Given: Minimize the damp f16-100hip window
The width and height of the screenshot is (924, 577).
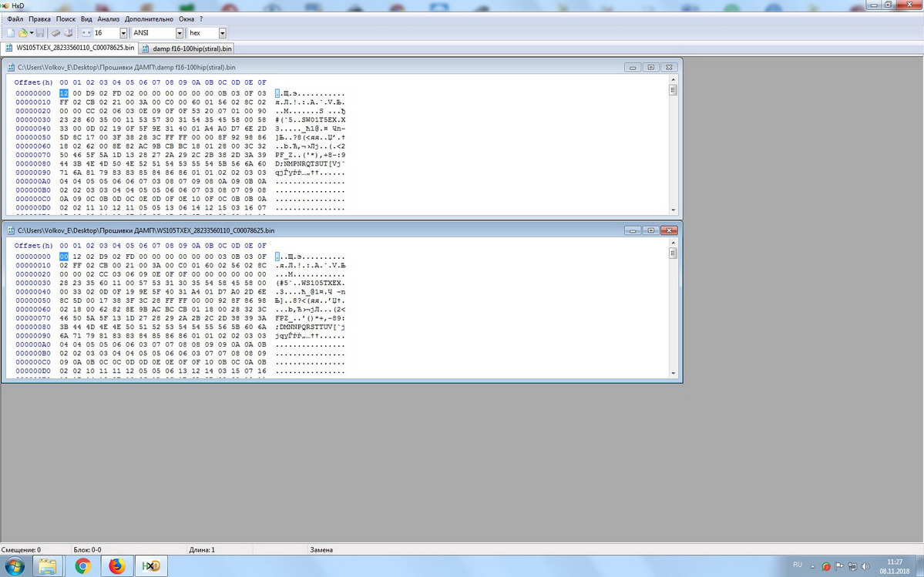Looking at the screenshot, I should [x=632, y=67].
